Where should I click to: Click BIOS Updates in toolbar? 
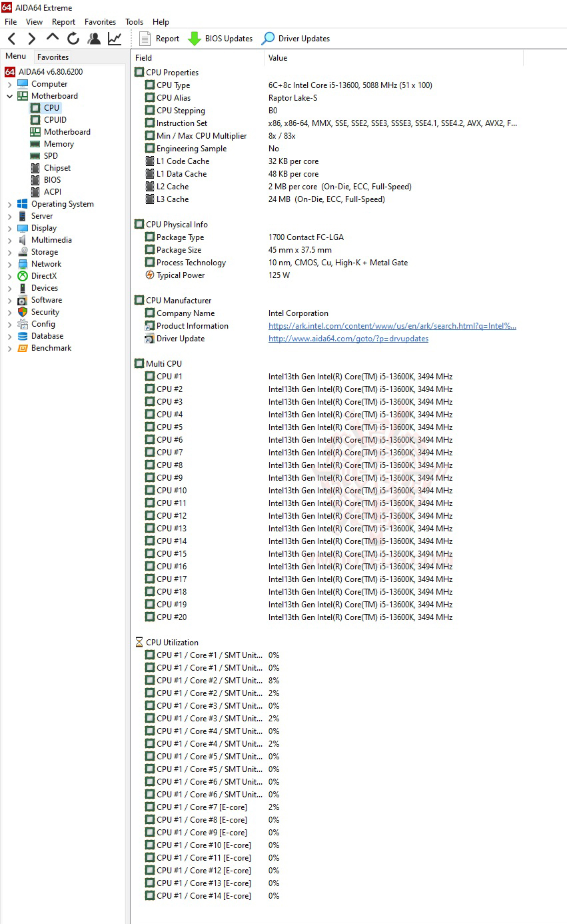tap(221, 39)
